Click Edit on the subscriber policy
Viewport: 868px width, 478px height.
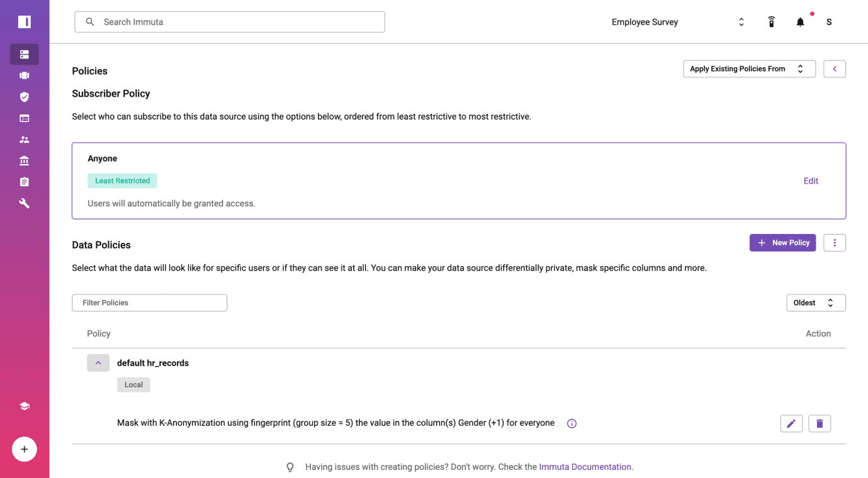point(811,181)
